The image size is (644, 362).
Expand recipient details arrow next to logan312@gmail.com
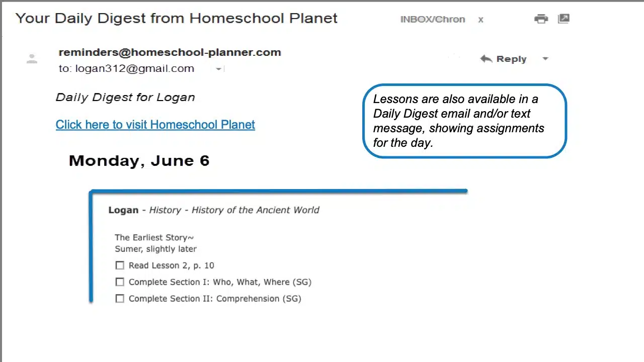(x=218, y=69)
